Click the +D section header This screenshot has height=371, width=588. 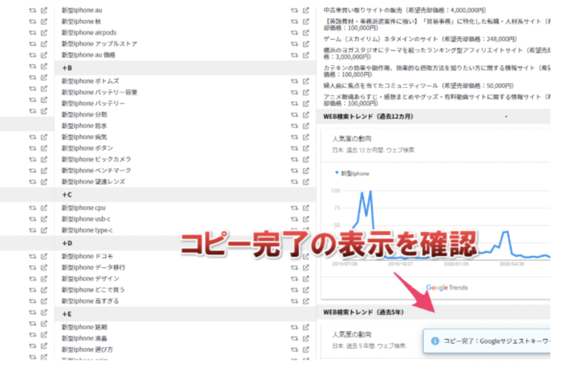pos(67,244)
